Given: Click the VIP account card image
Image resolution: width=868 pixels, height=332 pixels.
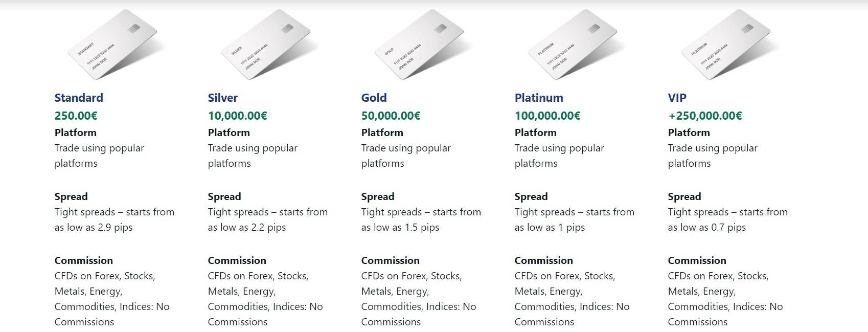Looking at the screenshot, I should (726, 45).
